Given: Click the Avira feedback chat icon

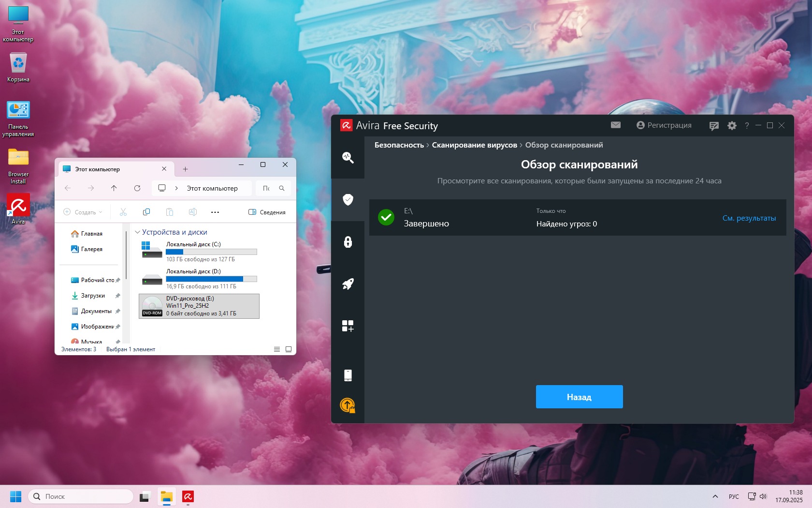Looking at the screenshot, I should point(714,126).
